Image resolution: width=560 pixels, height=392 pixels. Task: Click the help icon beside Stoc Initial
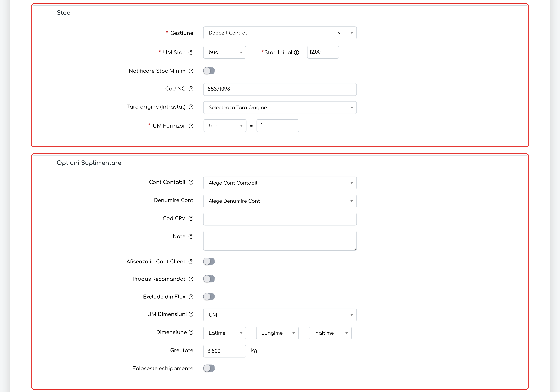pos(296,52)
